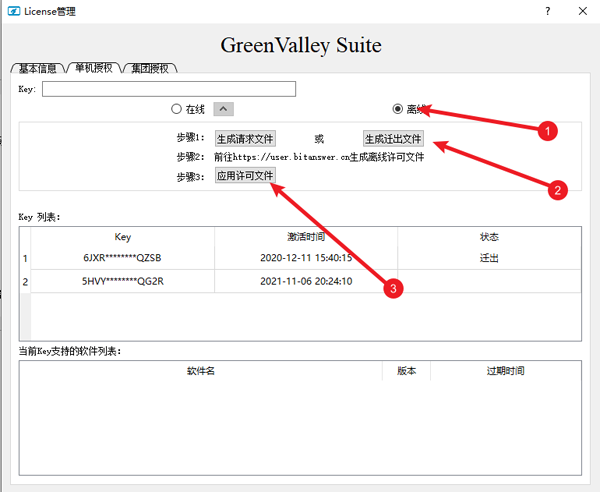The width and height of the screenshot is (600, 492).
Task: Go to the 集团授权 tab
Action: coord(150,69)
